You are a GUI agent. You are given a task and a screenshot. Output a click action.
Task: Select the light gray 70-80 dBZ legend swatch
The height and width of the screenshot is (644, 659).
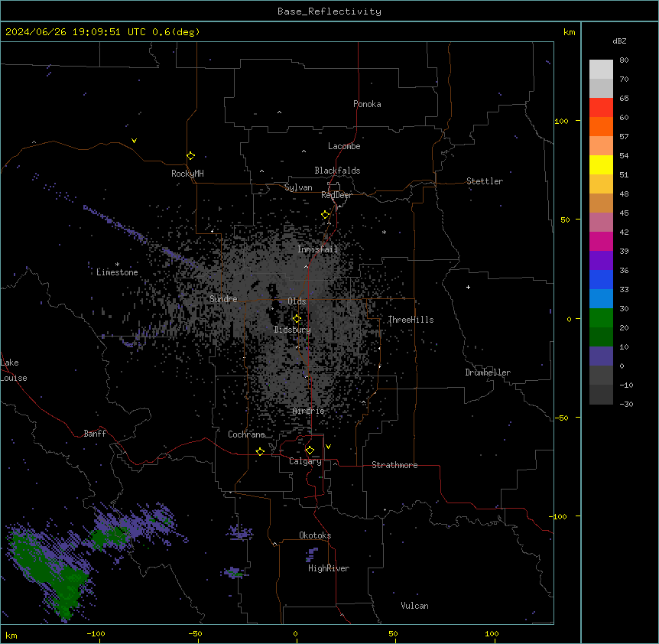pos(601,70)
